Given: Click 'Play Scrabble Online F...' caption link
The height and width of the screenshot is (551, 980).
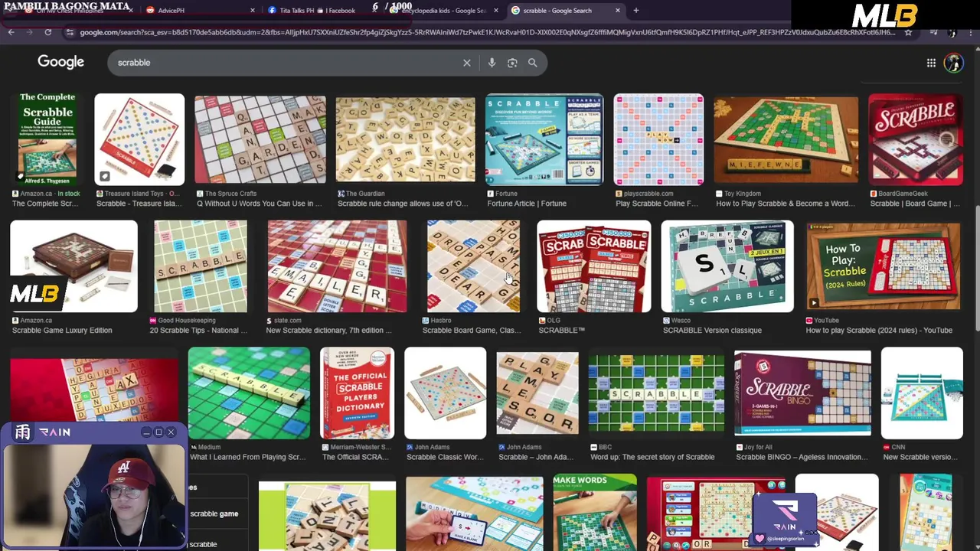Looking at the screenshot, I should click(x=657, y=204).
